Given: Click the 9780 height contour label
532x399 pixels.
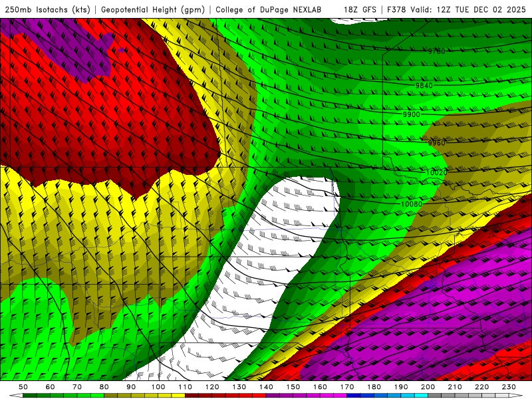Looking at the screenshot, I should tap(436, 51).
